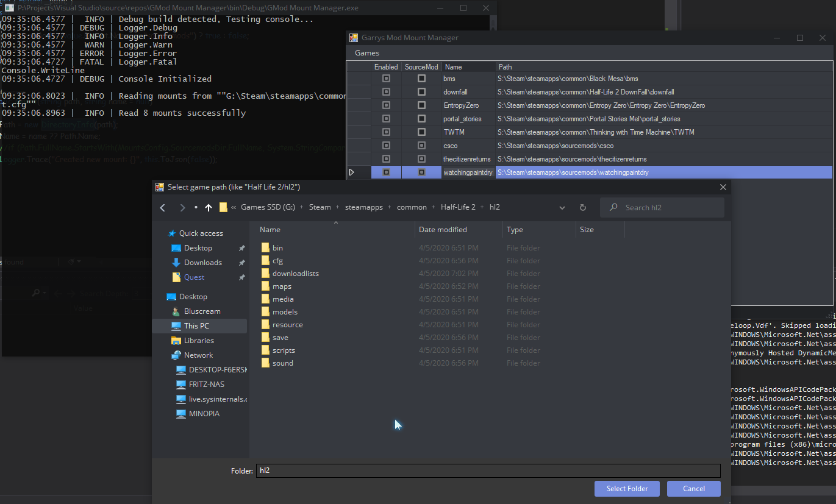836x504 pixels.
Task: Click the Search hl2 box
Action: [x=662, y=208]
